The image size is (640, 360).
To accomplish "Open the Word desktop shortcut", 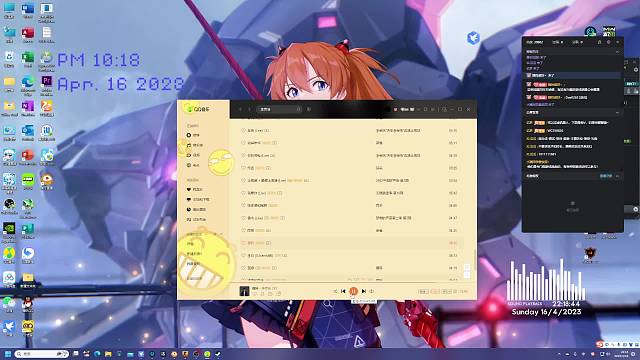I will pyautogui.click(x=28, y=10).
